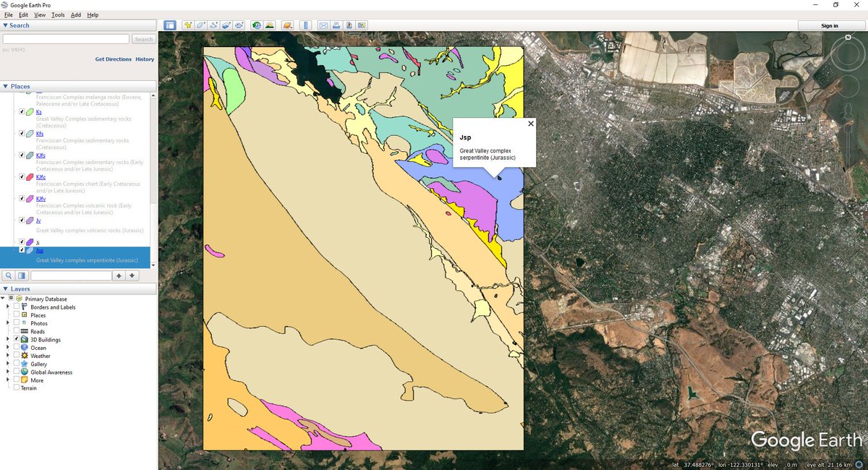
Task: Open the KJfs place link
Action: pyautogui.click(x=41, y=155)
